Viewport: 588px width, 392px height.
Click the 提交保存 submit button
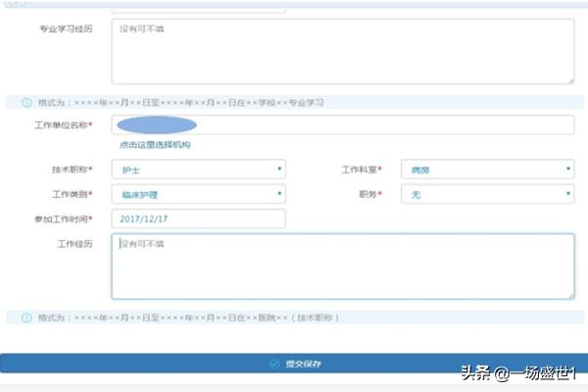point(294,364)
